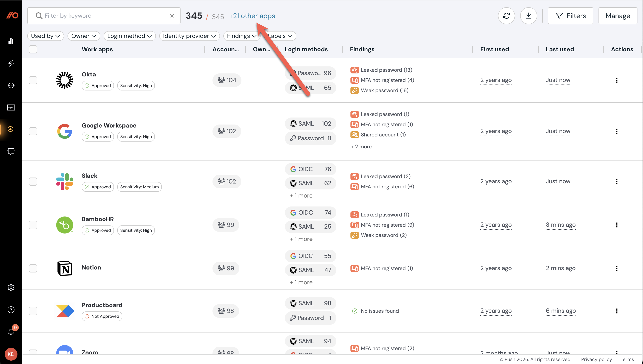This screenshot has height=364, width=643.
Task: Click the Google Workspace logo
Action: (65, 131)
